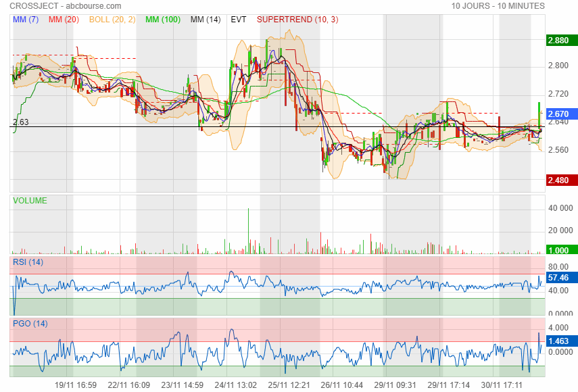578x392 pixels.
Task: Select the MM (7) legend entry
Action: click(x=26, y=20)
